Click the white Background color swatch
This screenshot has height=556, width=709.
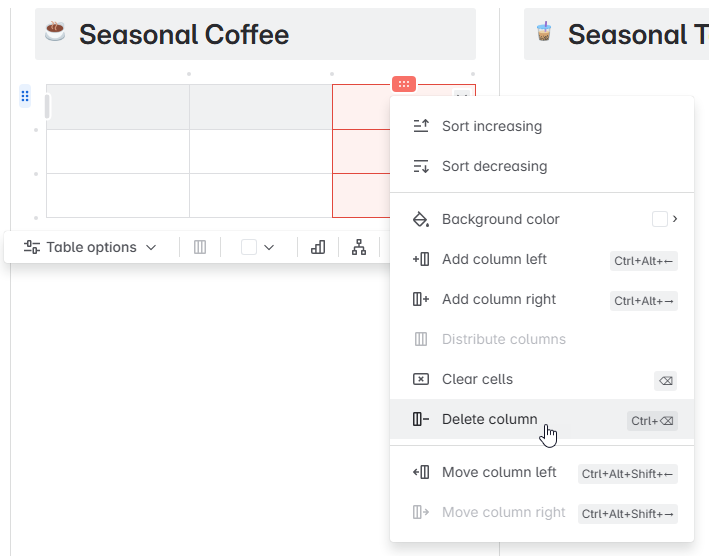(x=659, y=219)
